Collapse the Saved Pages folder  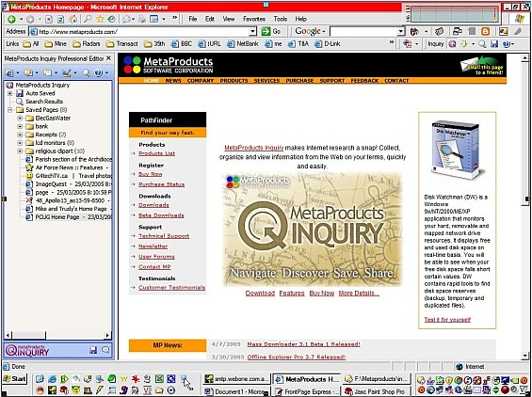pyautogui.click(x=9, y=110)
